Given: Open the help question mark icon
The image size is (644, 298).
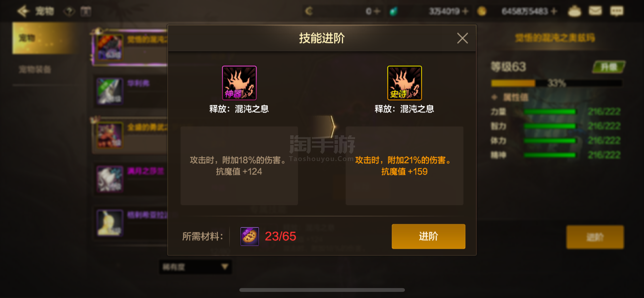Looking at the screenshot, I should (x=69, y=11).
